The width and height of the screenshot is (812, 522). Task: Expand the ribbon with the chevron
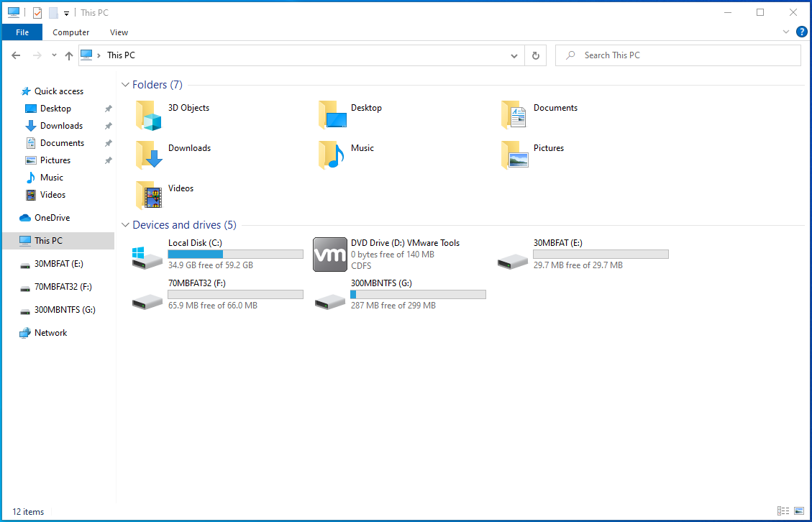pos(785,32)
